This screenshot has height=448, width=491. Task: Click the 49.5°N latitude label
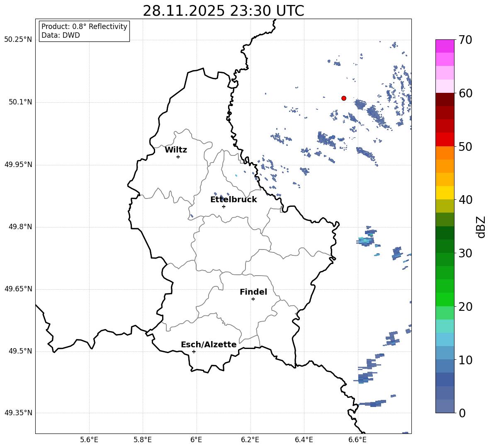[x=20, y=351]
